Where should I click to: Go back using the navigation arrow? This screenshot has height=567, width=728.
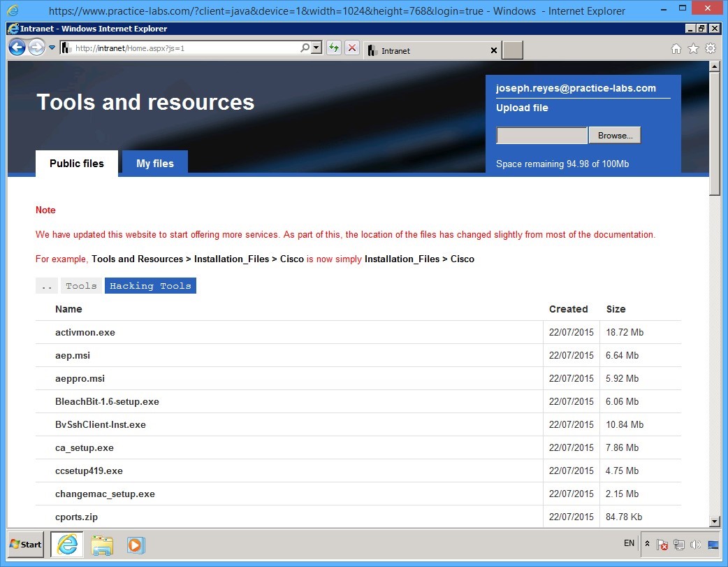[17, 47]
